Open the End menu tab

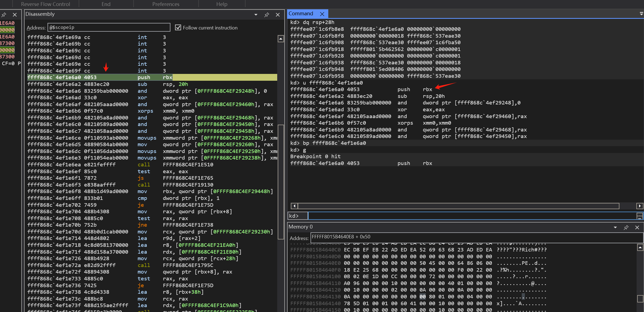point(106,4)
